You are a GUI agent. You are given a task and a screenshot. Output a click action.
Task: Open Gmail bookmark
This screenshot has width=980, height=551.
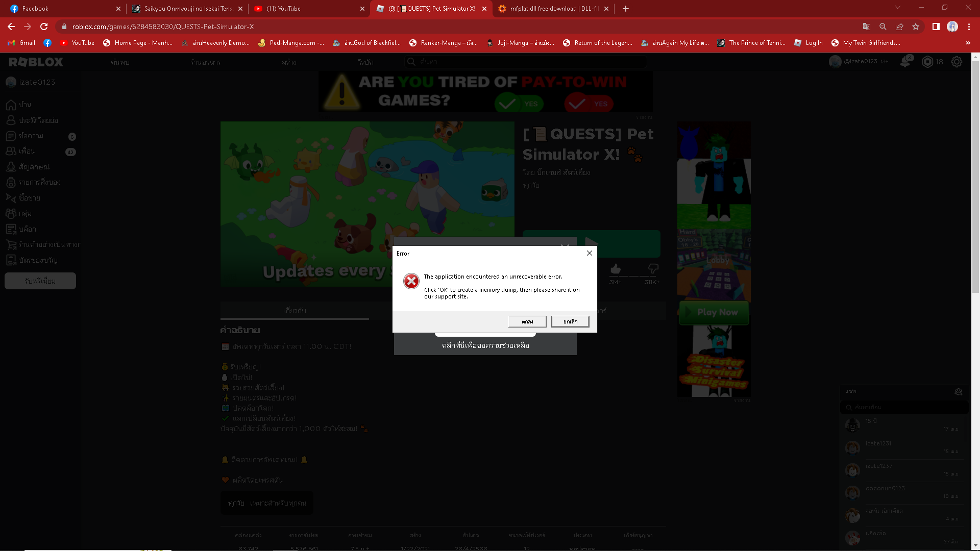point(22,43)
